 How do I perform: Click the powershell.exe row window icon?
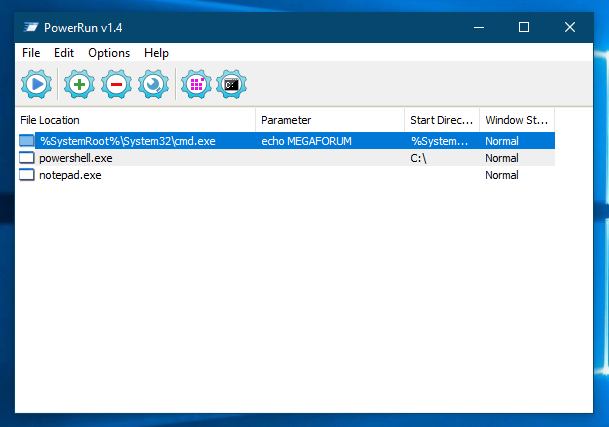click(27, 157)
